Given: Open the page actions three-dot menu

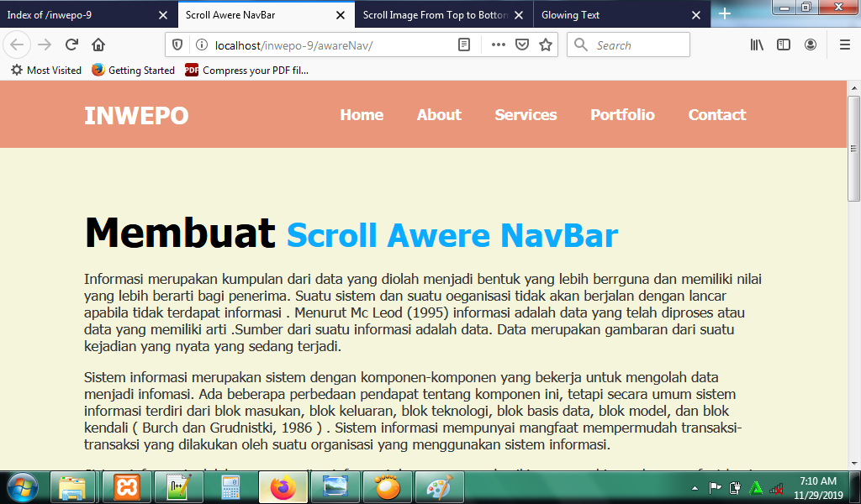Looking at the screenshot, I should coord(498,45).
